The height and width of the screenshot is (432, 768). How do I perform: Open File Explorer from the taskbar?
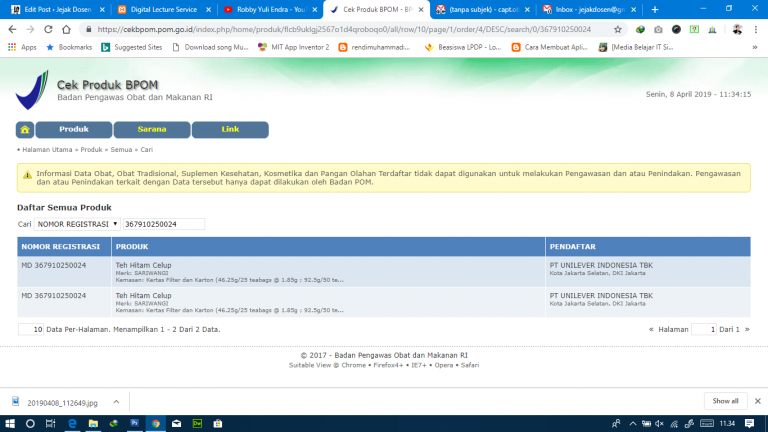[x=93, y=423]
